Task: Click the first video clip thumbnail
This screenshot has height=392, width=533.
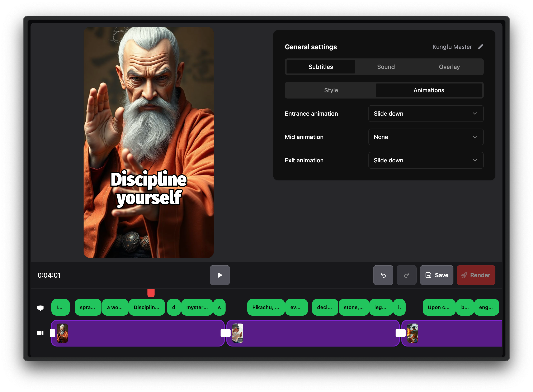Action: [62, 333]
